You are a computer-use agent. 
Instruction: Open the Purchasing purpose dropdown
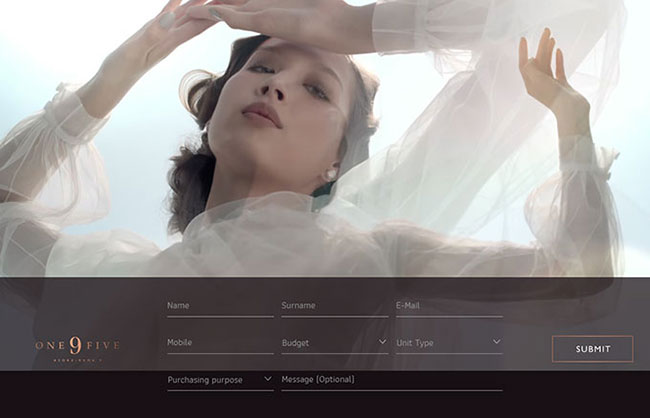tap(219, 380)
